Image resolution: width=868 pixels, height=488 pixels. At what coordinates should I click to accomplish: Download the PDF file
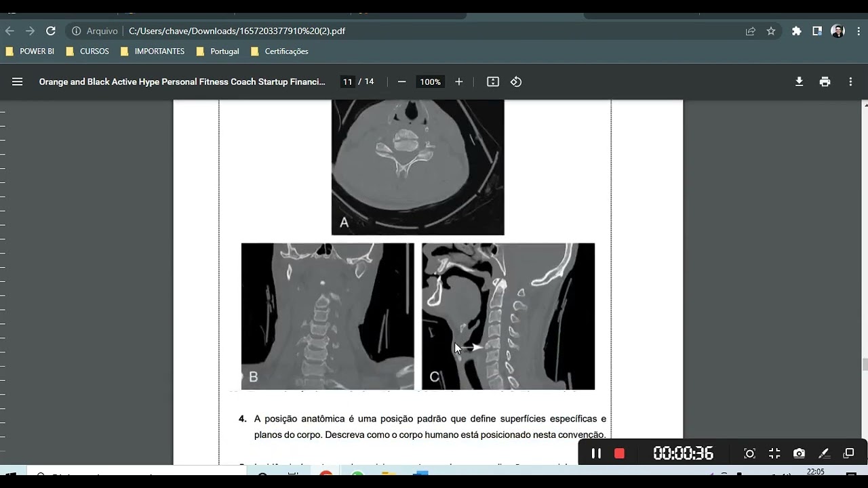(x=799, y=81)
